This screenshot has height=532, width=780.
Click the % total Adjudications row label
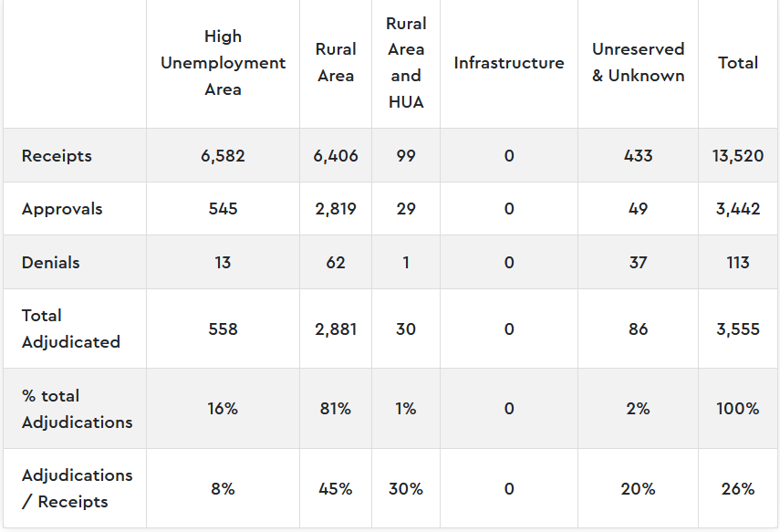77,409
